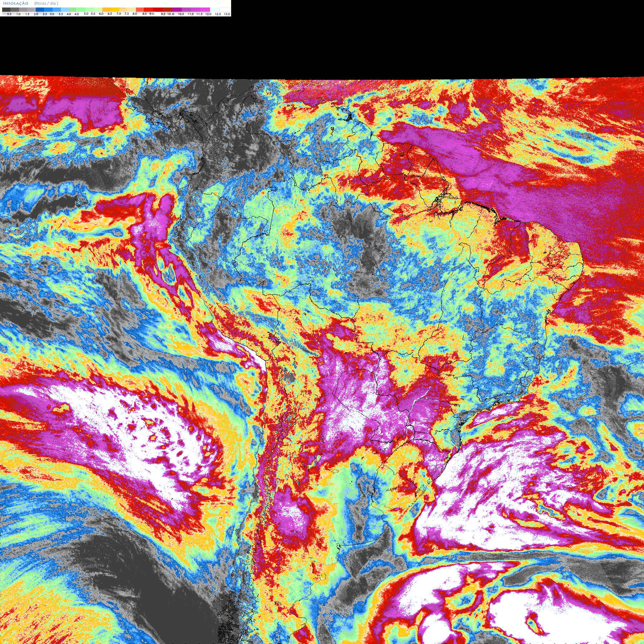
Task: Pick the 5.0 legend value
Action: click(86, 14)
